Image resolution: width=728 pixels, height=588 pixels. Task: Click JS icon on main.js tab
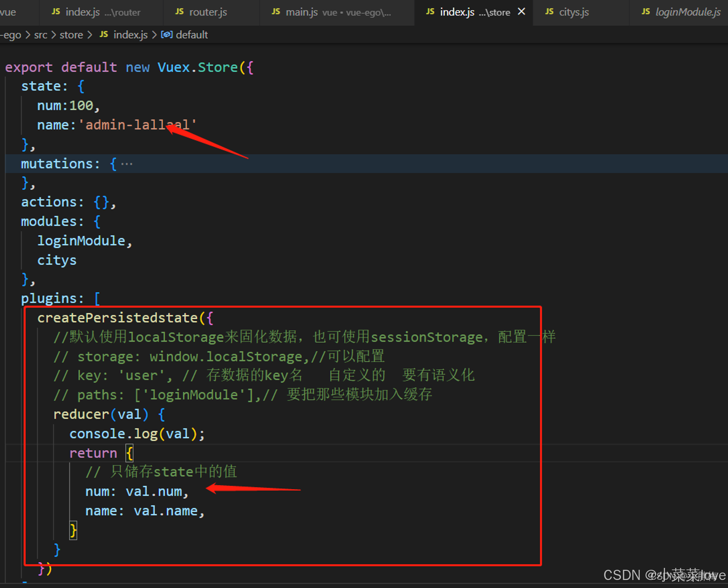276,12
